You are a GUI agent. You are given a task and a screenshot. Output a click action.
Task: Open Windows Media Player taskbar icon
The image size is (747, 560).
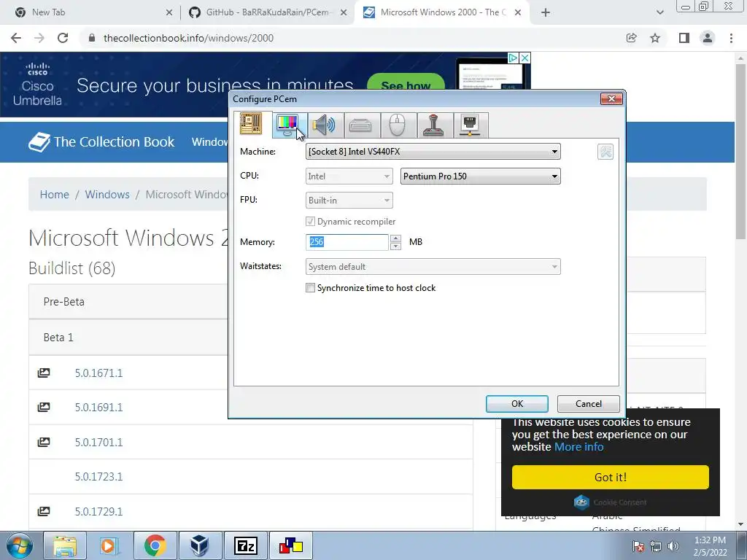[x=109, y=545]
